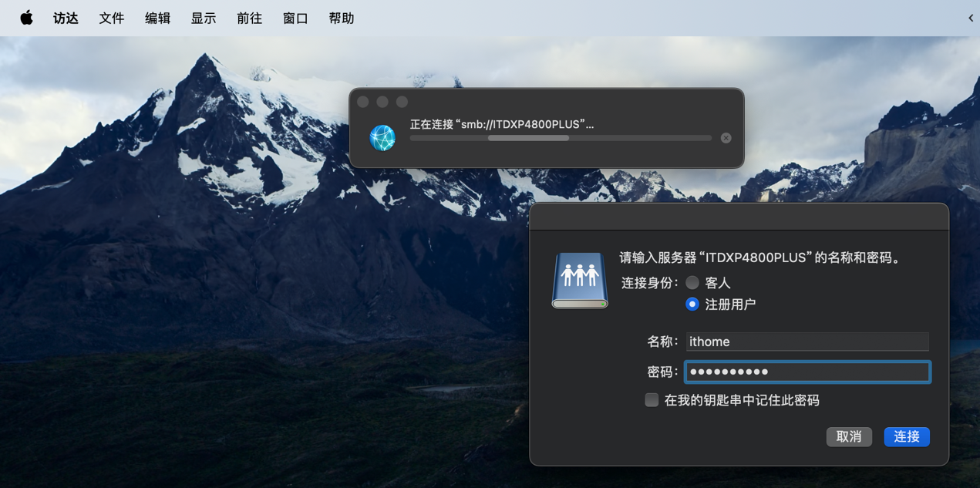980x488 pixels.
Task: Open the Apple menu
Action: (26, 18)
